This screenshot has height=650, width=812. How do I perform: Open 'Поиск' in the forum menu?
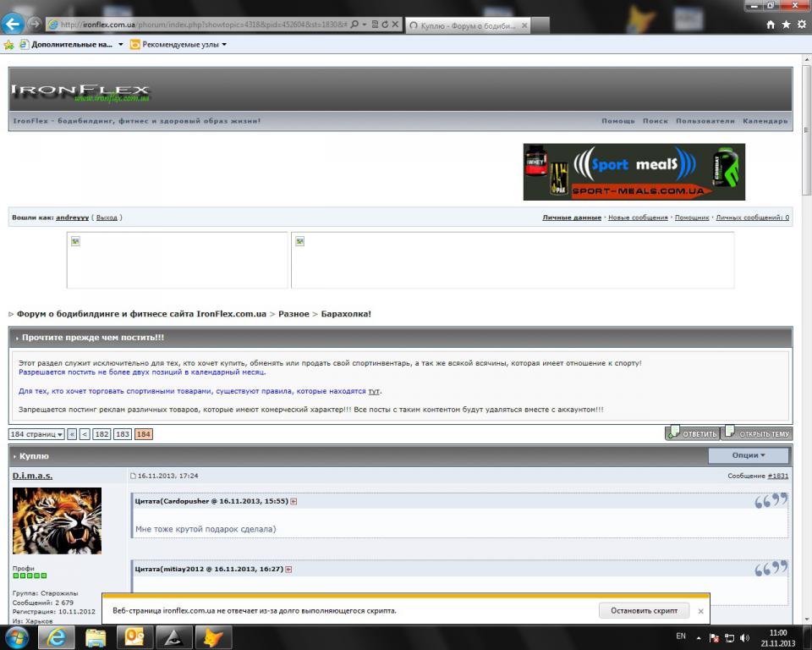coord(655,121)
